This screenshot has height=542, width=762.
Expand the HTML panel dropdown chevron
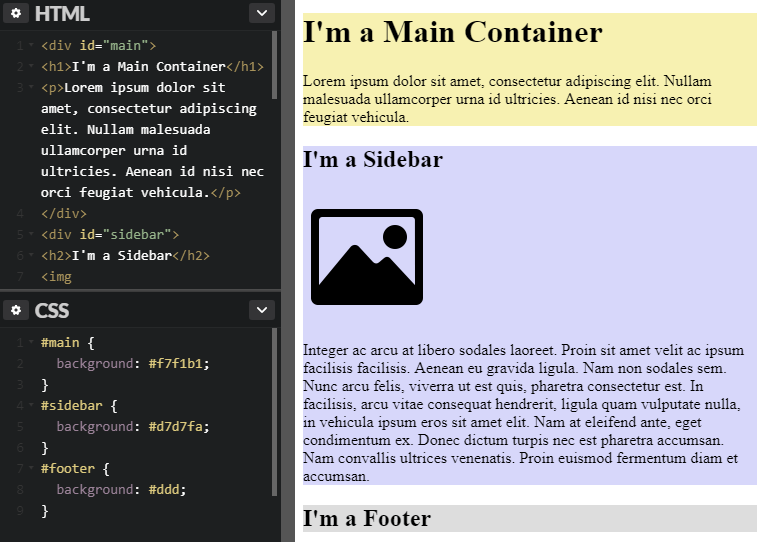click(262, 13)
